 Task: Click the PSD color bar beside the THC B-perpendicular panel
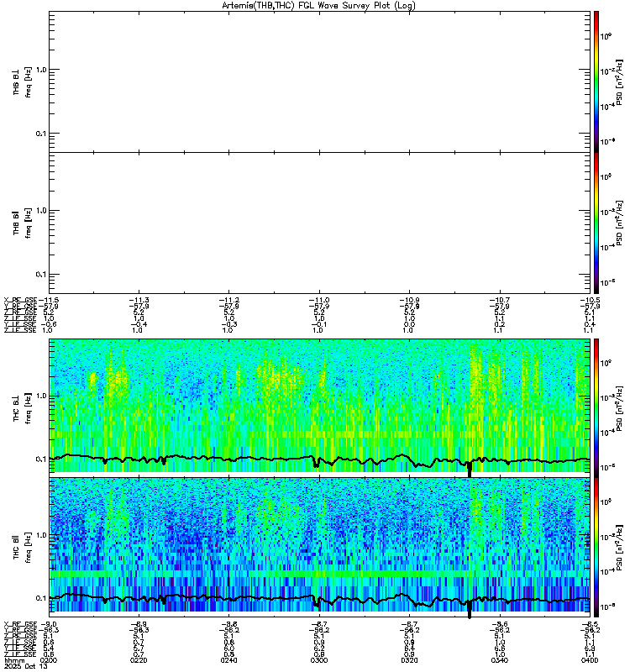[596, 407]
